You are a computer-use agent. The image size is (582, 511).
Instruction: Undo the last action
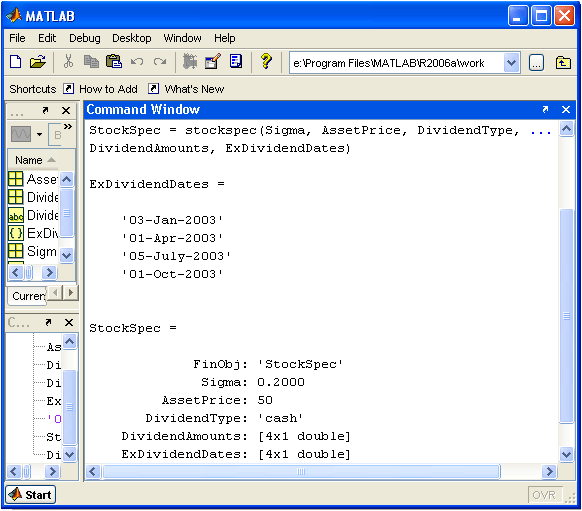137,62
